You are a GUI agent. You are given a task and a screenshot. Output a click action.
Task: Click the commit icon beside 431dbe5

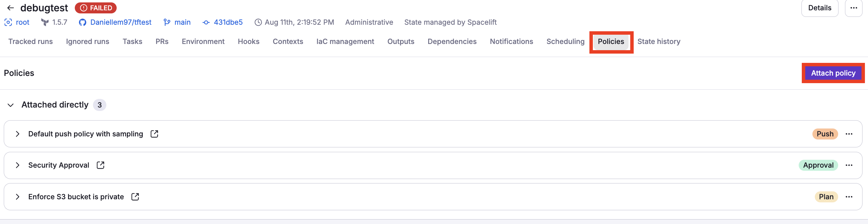pyautogui.click(x=206, y=22)
